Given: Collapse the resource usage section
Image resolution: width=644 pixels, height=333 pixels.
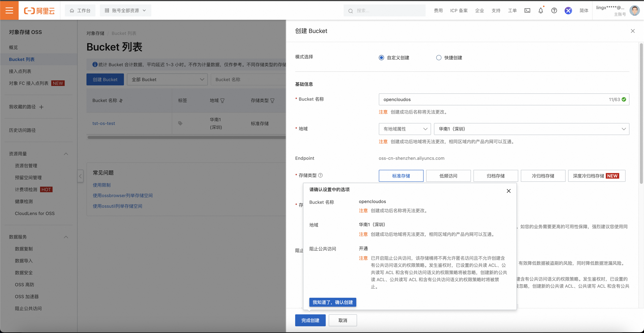Looking at the screenshot, I should tap(66, 154).
